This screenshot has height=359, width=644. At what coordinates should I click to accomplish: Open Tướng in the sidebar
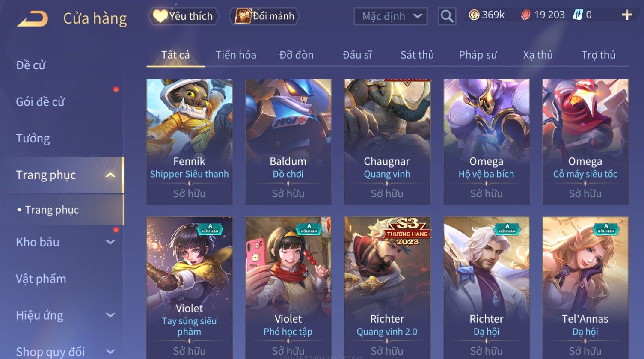[33, 138]
